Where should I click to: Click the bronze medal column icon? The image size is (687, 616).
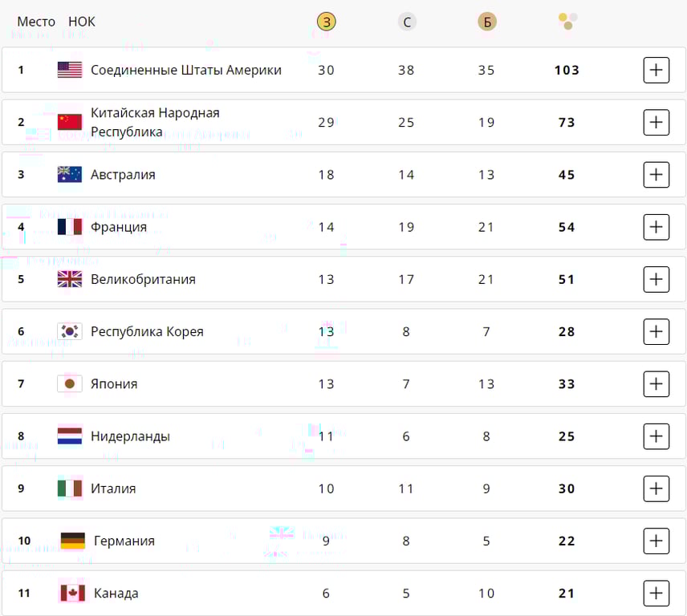(486, 22)
